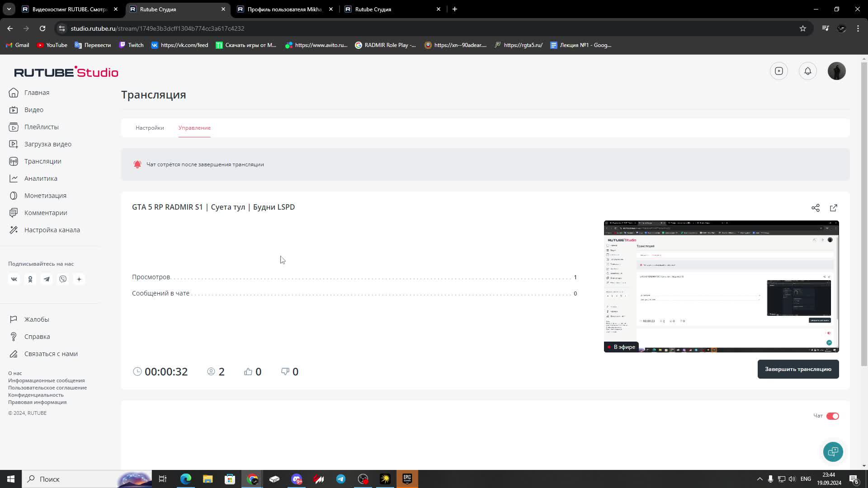Open the user profile avatar menu

point(837,71)
